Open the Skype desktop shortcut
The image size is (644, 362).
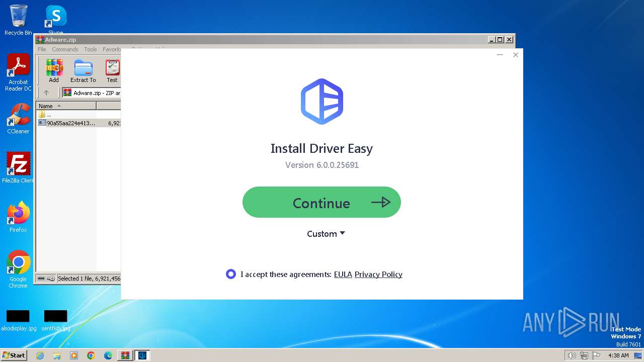pos(56,20)
